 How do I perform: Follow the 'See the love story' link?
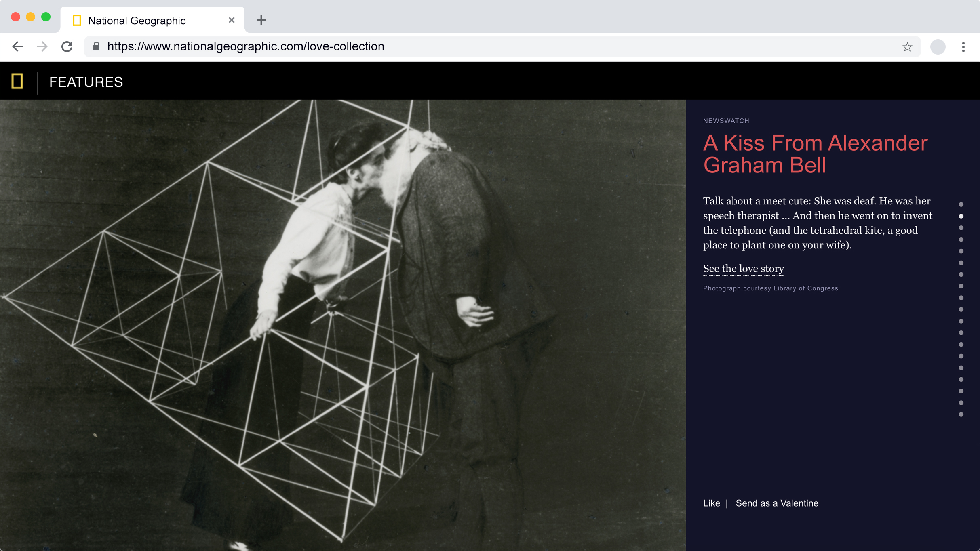[x=743, y=269]
